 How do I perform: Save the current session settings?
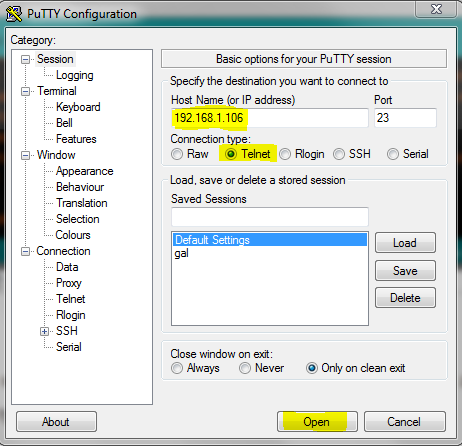[x=405, y=271]
